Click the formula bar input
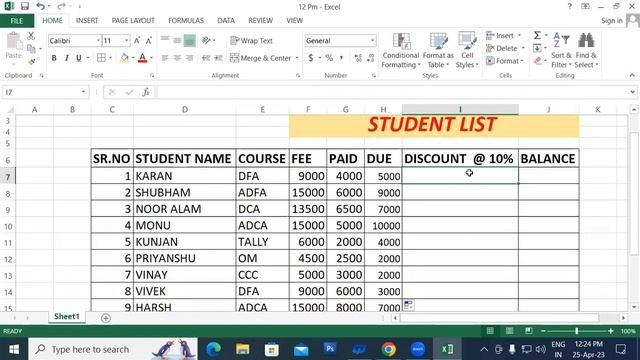 (392, 92)
